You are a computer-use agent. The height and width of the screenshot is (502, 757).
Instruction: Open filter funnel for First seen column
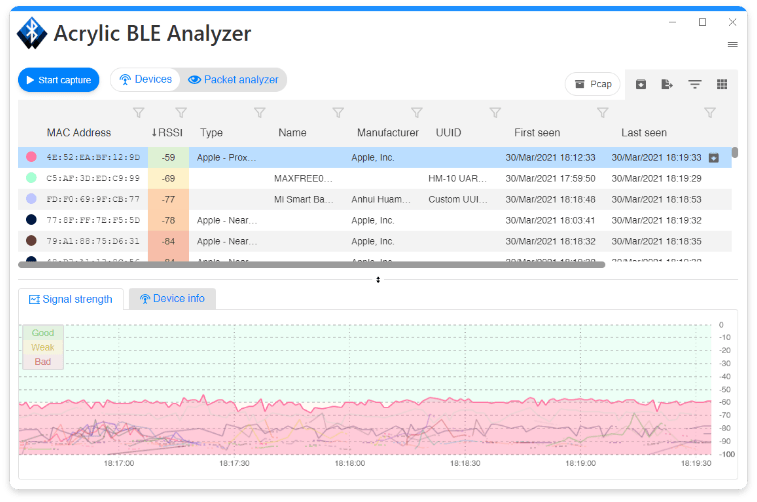(603, 112)
